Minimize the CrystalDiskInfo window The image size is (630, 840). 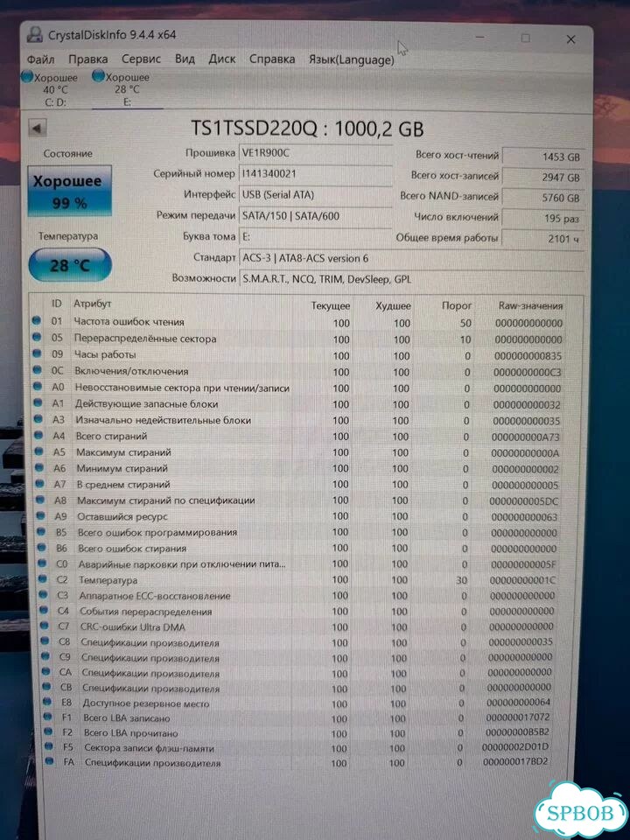[x=480, y=38]
